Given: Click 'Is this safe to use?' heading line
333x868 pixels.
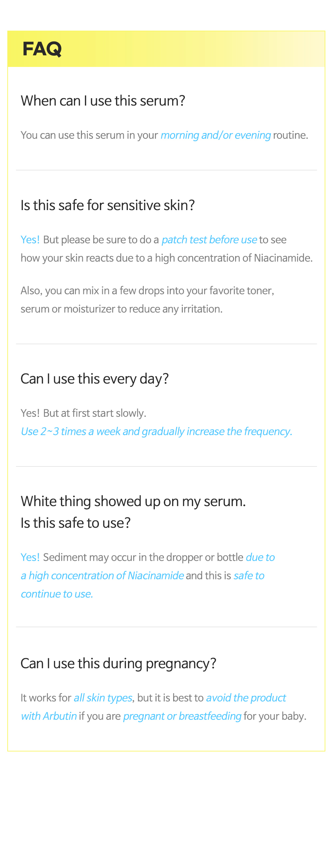Looking at the screenshot, I should (x=76, y=523).
